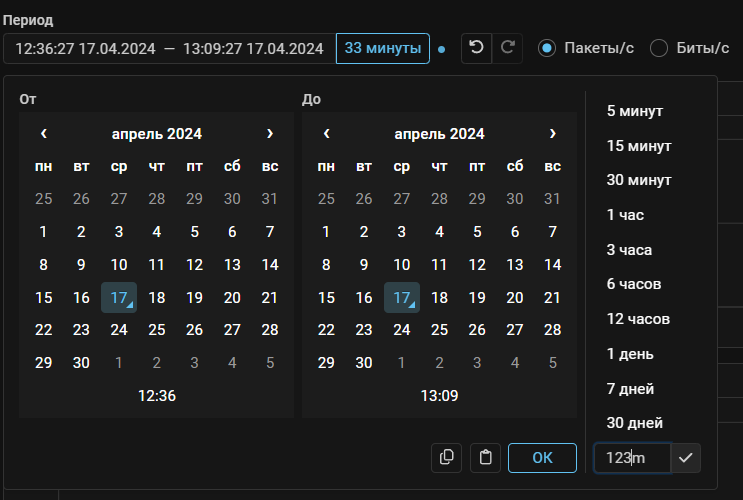Select the Пакеты/с radio button
Viewport: 743px width, 500px height.
click(547, 48)
